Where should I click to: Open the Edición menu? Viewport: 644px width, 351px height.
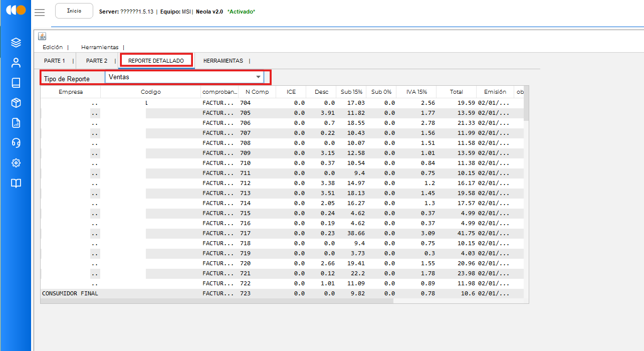[53, 47]
